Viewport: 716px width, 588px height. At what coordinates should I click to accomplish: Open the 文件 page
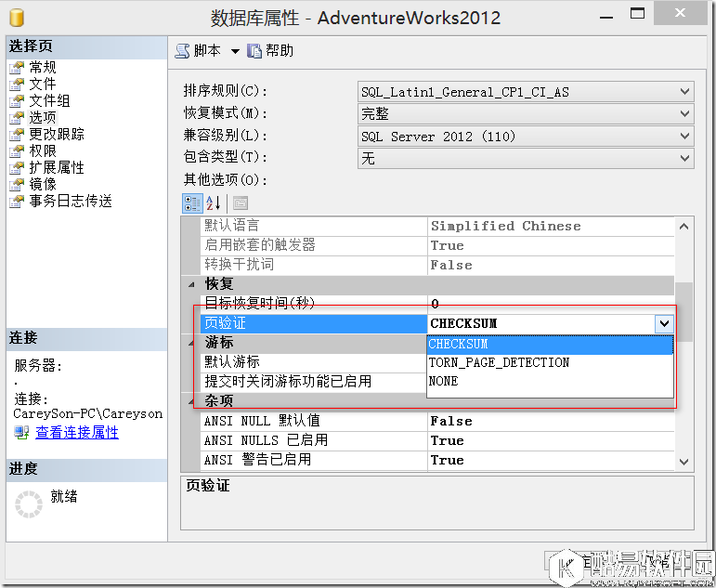tap(43, 84)
